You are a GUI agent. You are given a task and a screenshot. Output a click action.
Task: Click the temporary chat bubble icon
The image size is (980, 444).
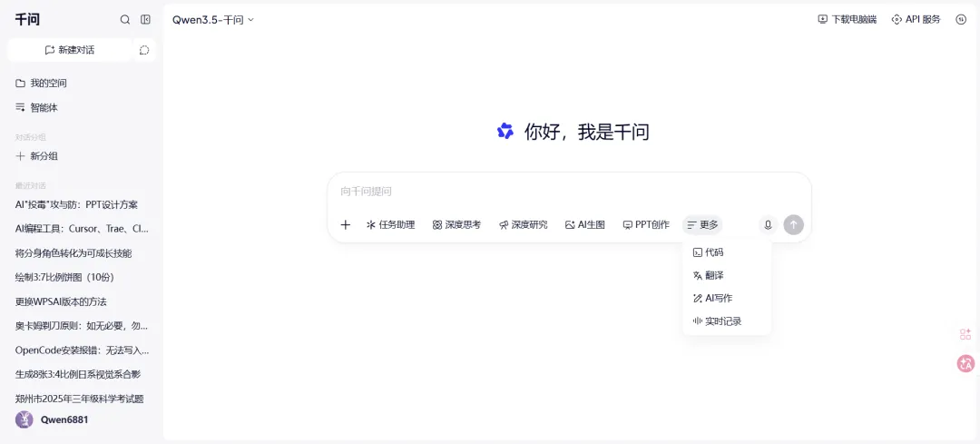[144, 50]
